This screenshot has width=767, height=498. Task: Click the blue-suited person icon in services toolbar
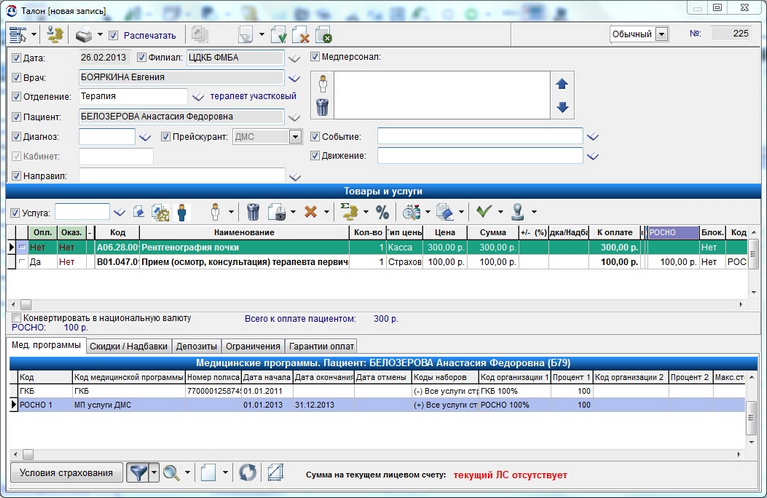coord(182,212)
